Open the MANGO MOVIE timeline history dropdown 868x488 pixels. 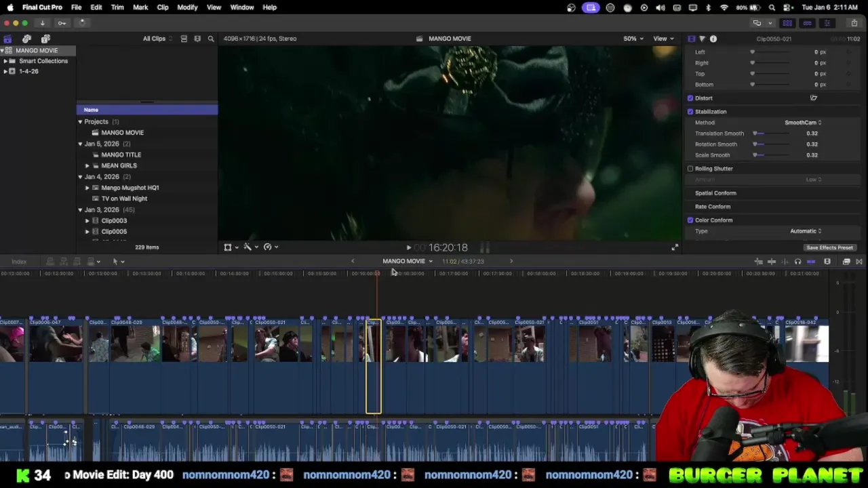coord(407,262)
